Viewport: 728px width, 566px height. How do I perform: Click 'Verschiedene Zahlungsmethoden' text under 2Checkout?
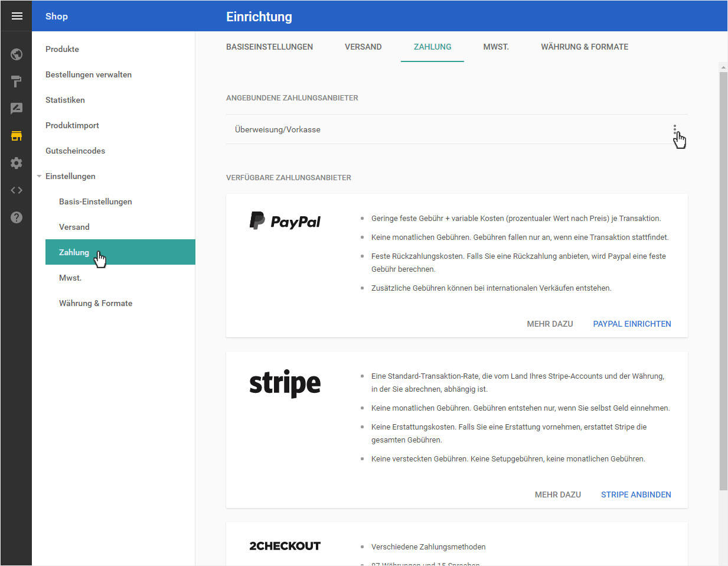[x=429, y=547]
